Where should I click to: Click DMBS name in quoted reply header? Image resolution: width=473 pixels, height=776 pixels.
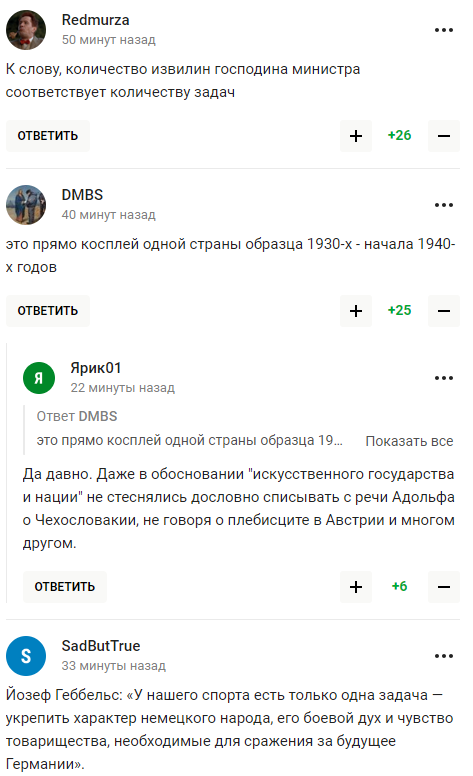pyautogui.click(x=98, y=416)
